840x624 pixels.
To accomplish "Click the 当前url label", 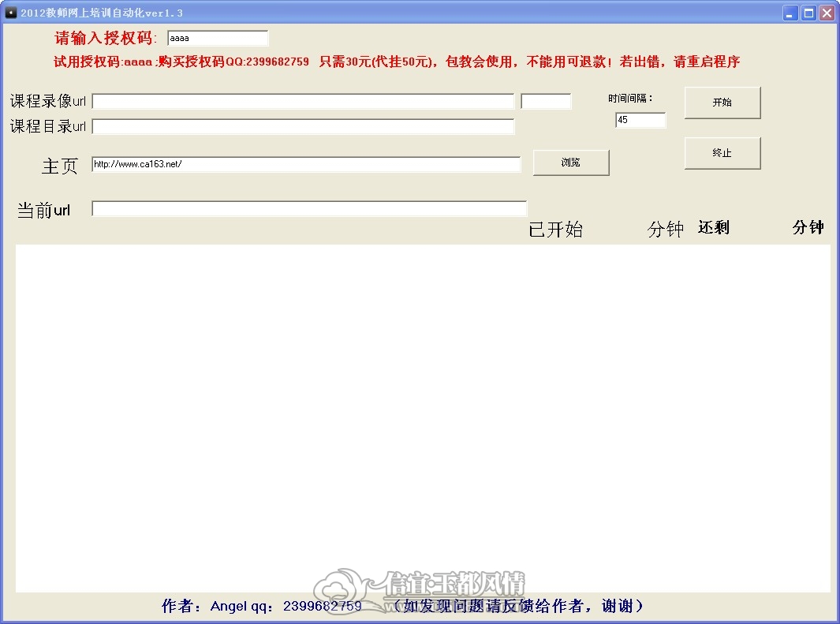I will pyautogui.click(x=44, y=210).
